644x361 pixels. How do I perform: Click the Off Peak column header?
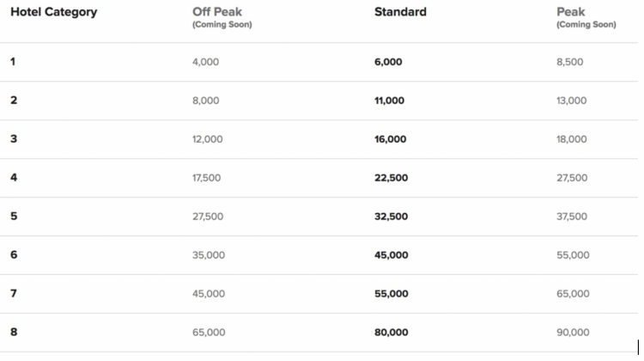pos(216,13)
